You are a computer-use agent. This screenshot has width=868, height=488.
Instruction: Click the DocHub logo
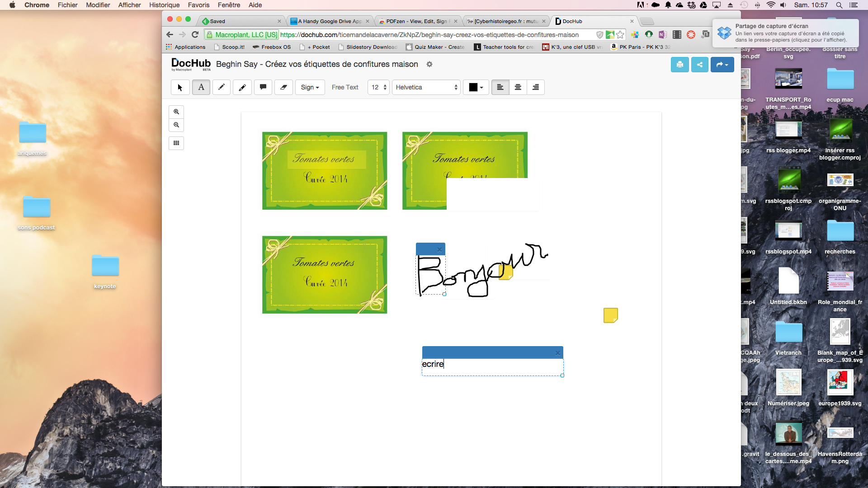[191, 64]
